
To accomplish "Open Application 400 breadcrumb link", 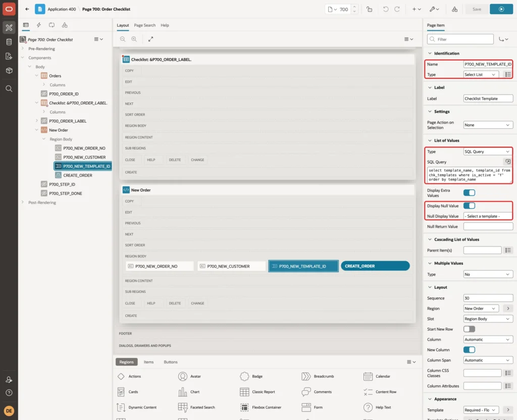I will 62,9.
